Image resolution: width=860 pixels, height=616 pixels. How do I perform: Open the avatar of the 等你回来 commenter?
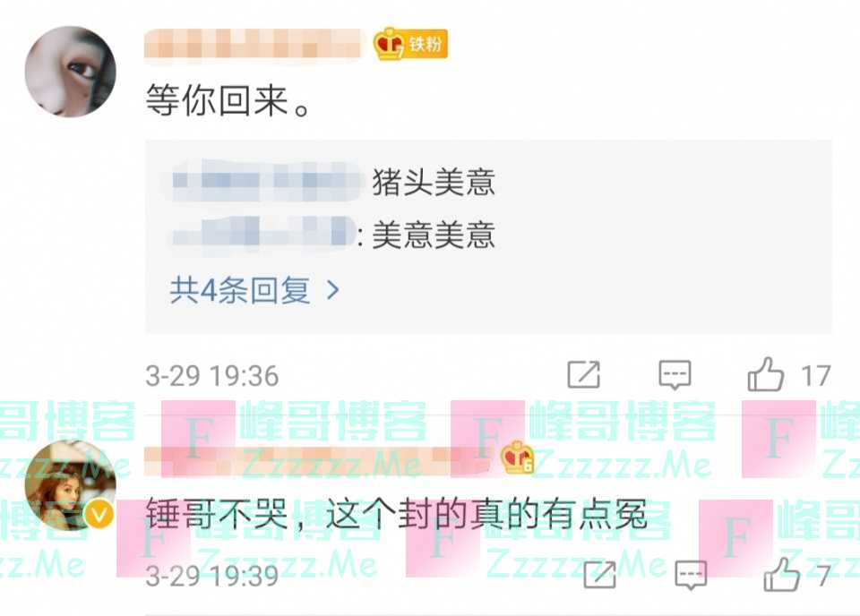pos(70,72)
